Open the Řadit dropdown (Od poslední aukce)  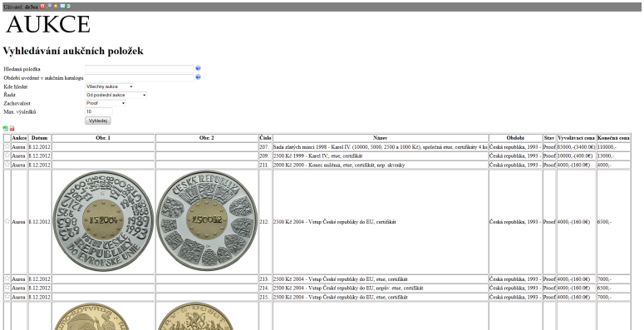coord(116,95)
